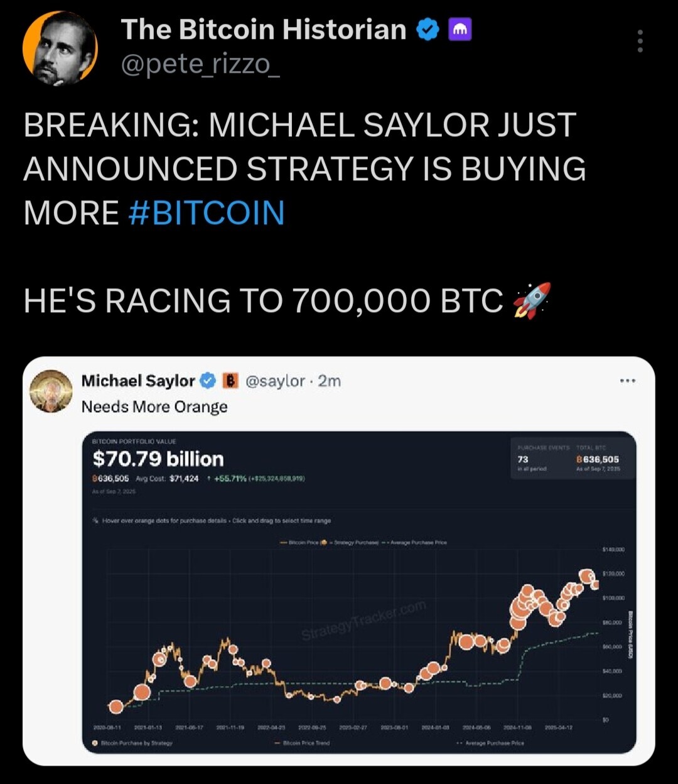The image size is (678, 784).
Task: Click the Needs More Orange tweet text
Action: (x=154, y=407)
